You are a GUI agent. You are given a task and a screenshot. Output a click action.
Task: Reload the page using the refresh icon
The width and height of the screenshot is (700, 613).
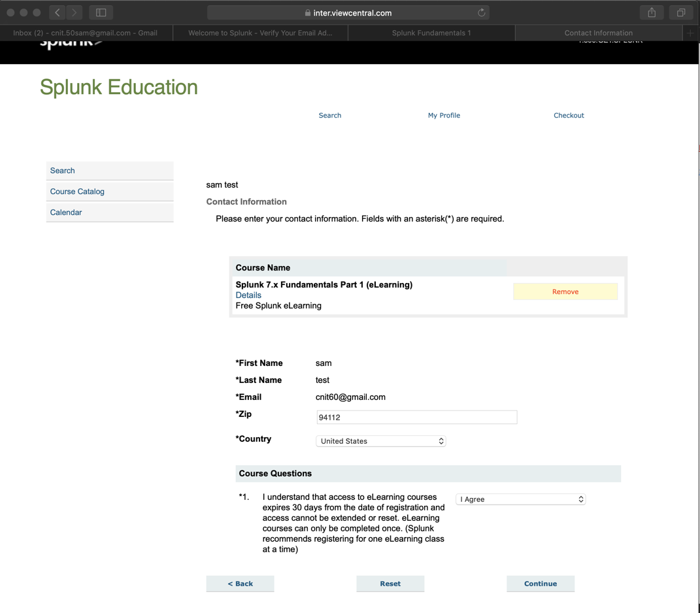click(x=481, y=12)
